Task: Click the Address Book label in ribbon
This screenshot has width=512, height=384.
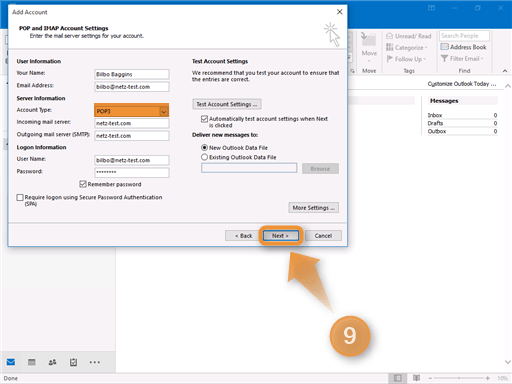Action: click(x=468, y=47)
